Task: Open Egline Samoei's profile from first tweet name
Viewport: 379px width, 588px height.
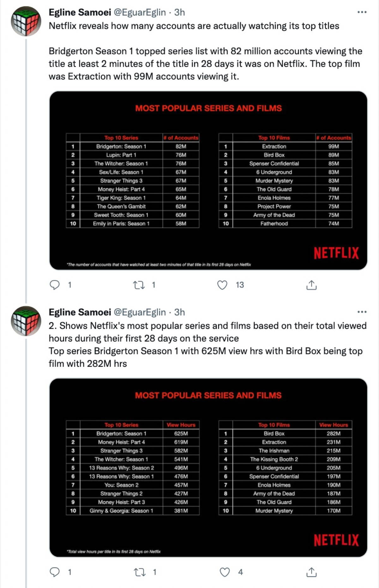Action: point(80,12)
